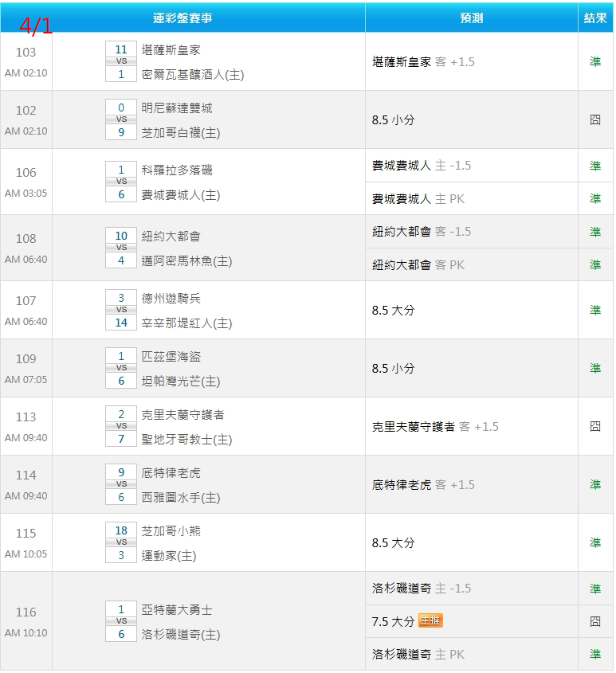Click team name 費城費城人(主)

click(x=181, y=195)
